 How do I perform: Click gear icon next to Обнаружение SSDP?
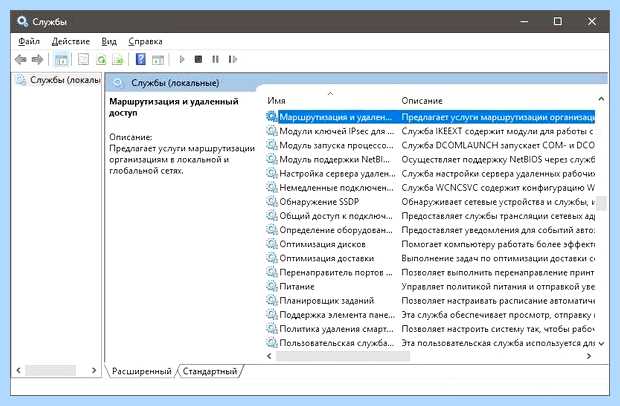(272, 202)
